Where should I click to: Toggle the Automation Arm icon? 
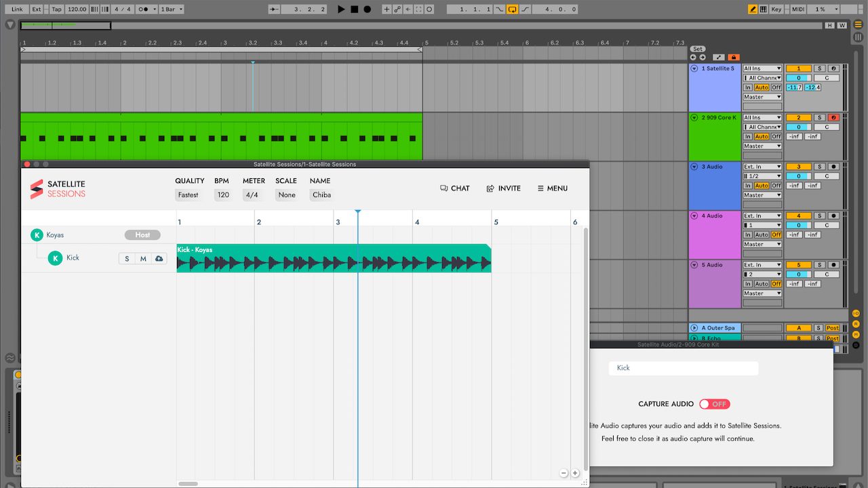[397, 9]
